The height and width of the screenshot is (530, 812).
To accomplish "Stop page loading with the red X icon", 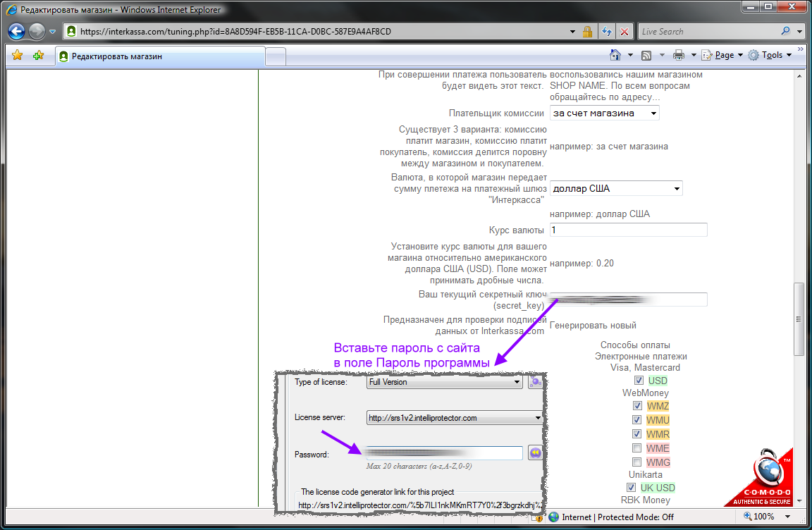I will click(x=625, y=32).
